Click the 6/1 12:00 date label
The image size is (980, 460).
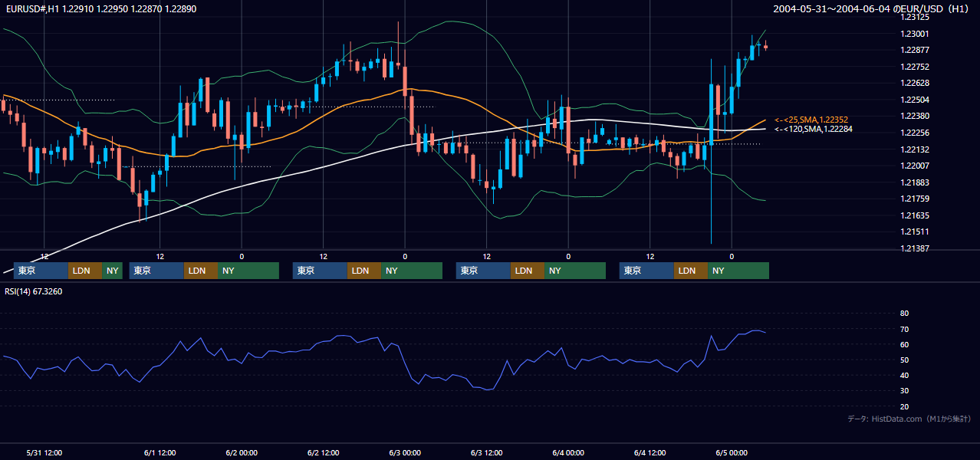(160, 452)
